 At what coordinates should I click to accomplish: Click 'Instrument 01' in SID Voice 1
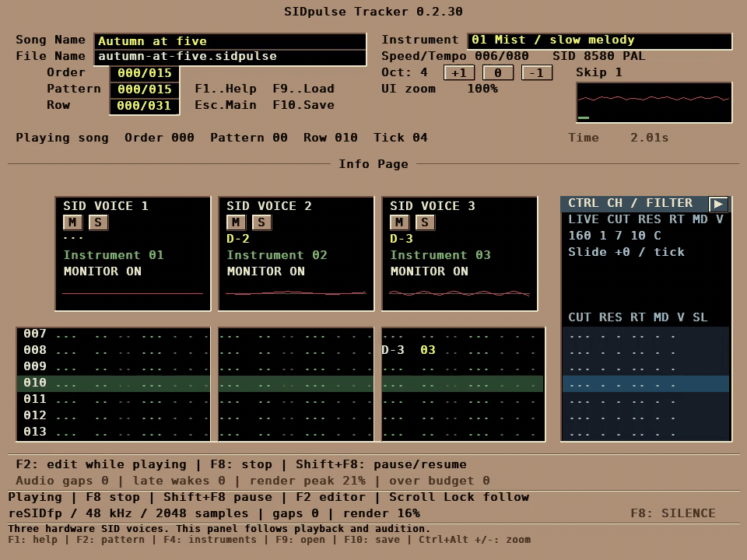coord(114,255)
